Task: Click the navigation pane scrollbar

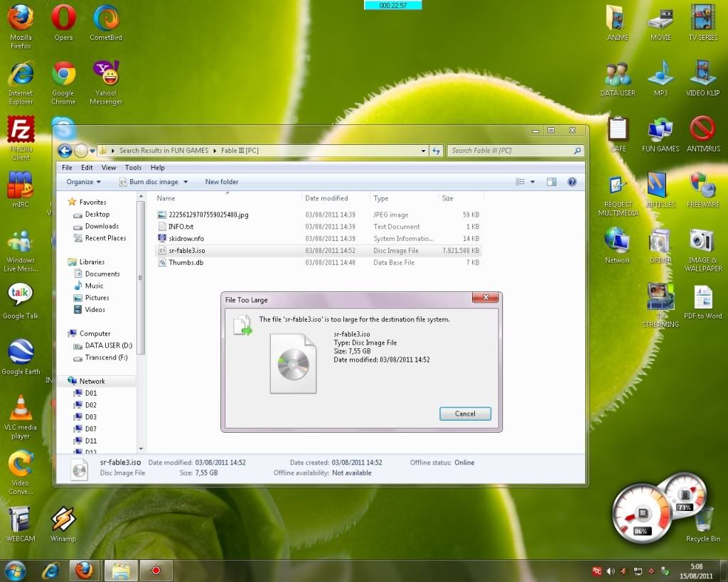Action: coord(141,278)
